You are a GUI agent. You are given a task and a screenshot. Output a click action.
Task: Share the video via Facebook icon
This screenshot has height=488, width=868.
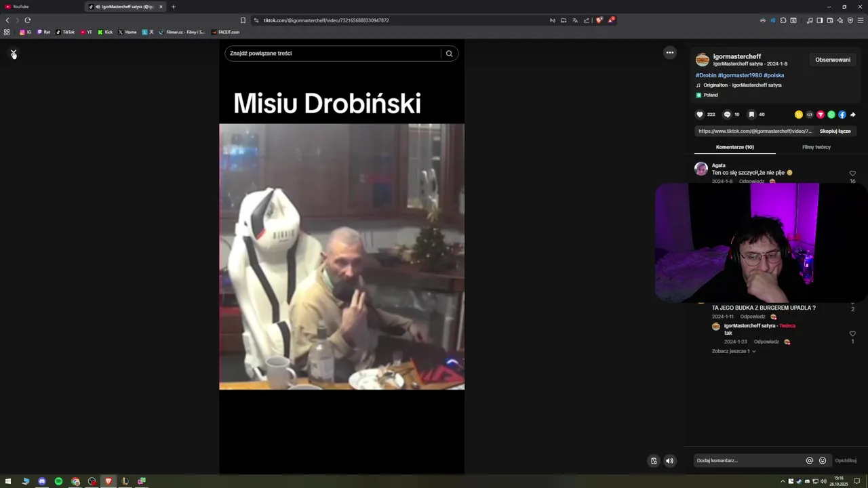pyautogui.click(x=842, y=115)
